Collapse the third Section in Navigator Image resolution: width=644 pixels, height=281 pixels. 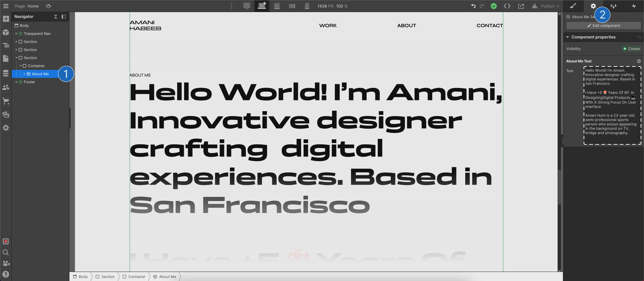point(16,58)
